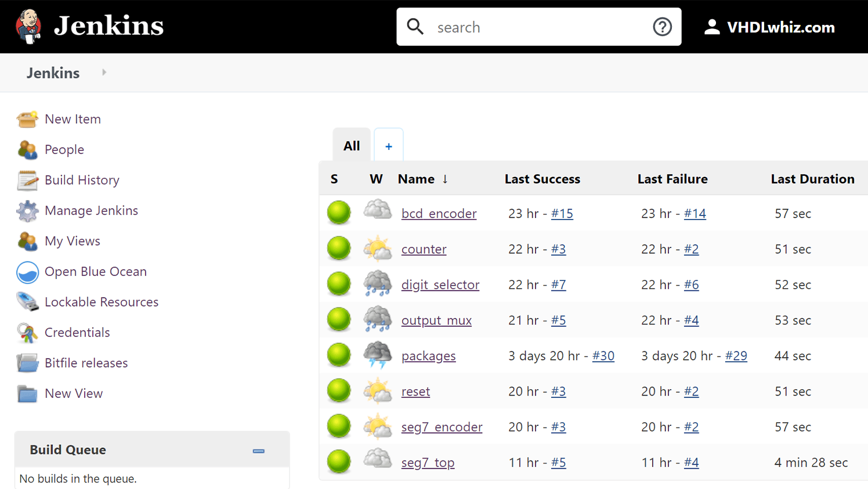The width and height of the screenshot is (868, 489).
Task: Open the seg7_encoder job page
Action: pyautogui.click(x=442, y=427)
